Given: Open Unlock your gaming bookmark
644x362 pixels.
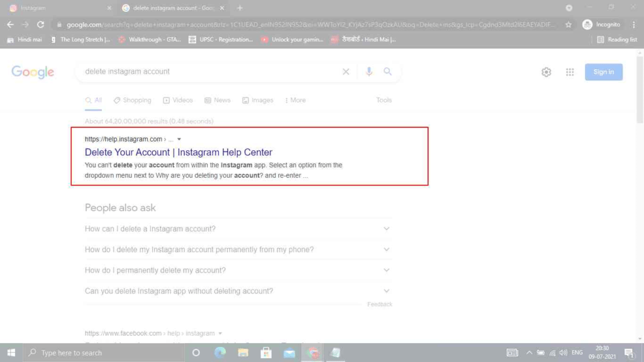Looking at the screenshot, I should (x=292, y=40).
